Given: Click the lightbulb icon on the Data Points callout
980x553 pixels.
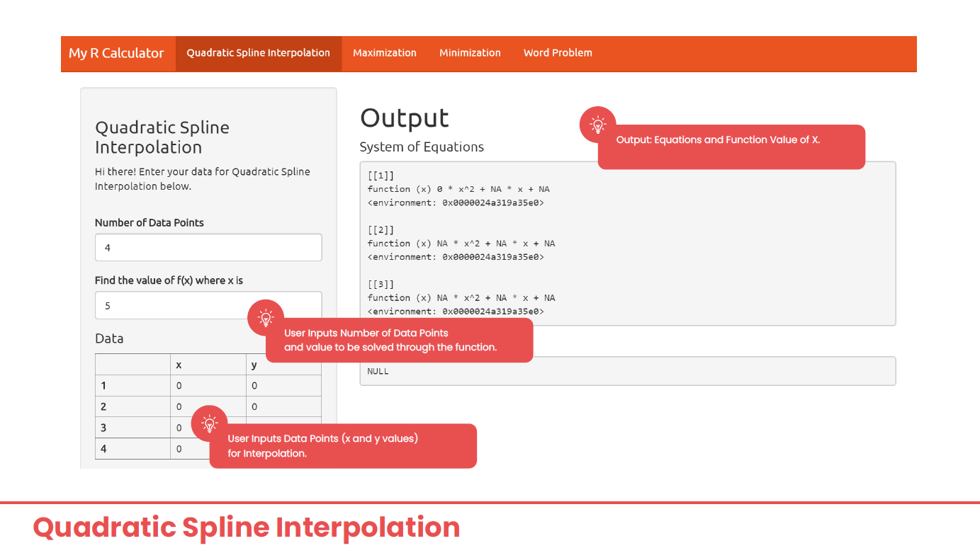Looking at the screenshot, I should [209, 423].
